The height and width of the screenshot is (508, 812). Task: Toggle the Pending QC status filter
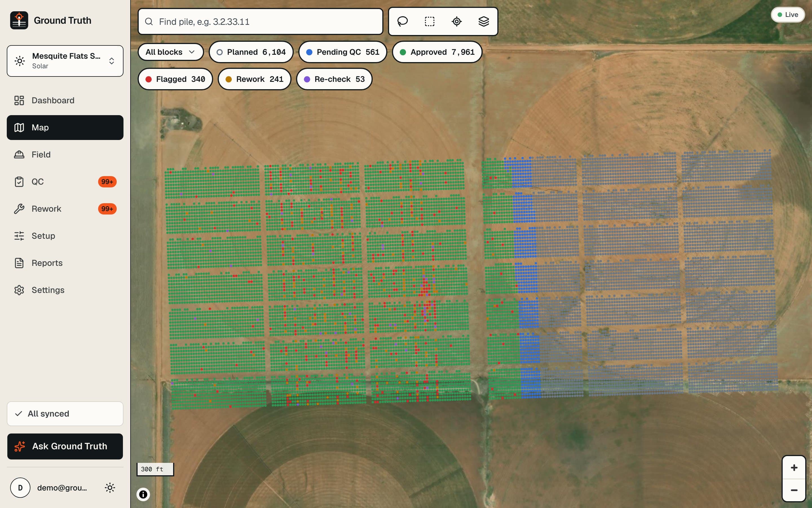[343, 52]
